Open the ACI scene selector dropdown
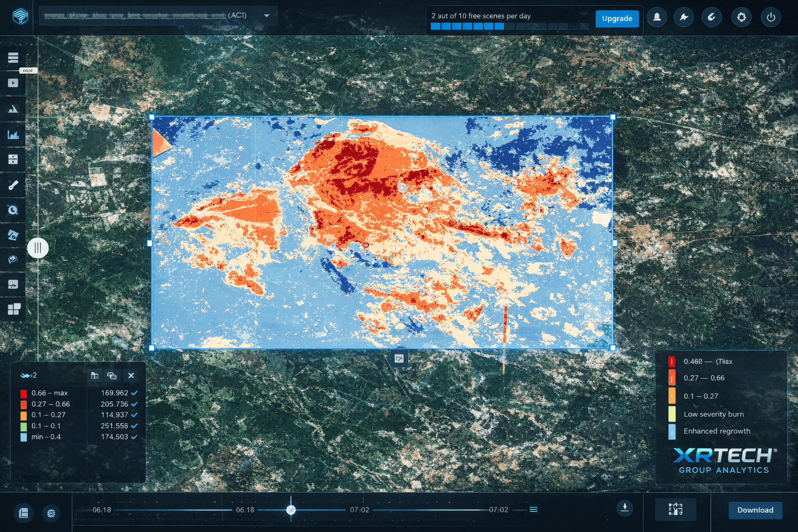 267,16
